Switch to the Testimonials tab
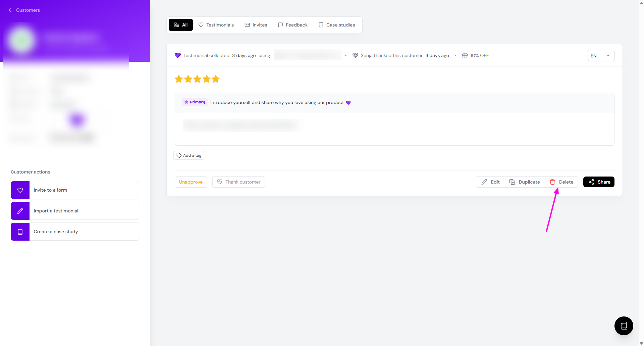 (216, 25)
